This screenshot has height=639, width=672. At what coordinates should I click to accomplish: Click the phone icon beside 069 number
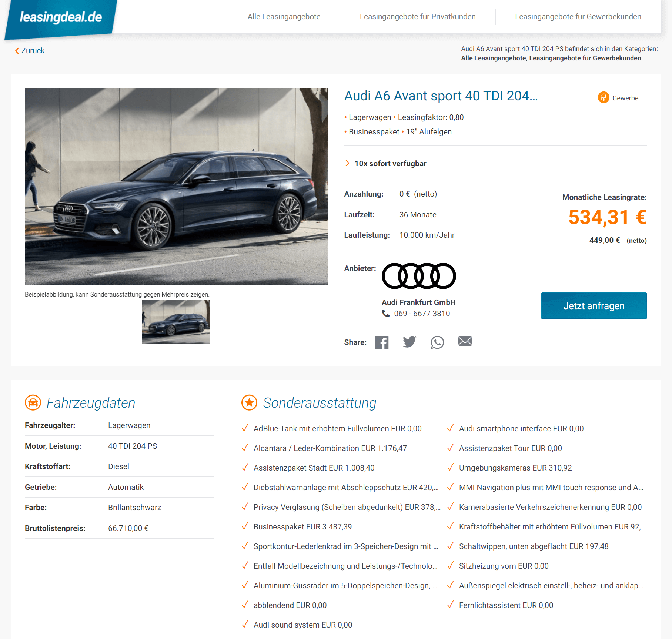[x=385, y=314]
